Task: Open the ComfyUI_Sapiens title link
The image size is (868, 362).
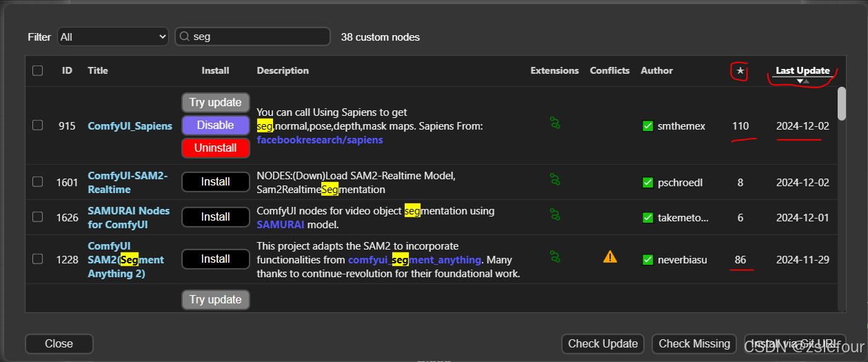Action: [130, 126]
